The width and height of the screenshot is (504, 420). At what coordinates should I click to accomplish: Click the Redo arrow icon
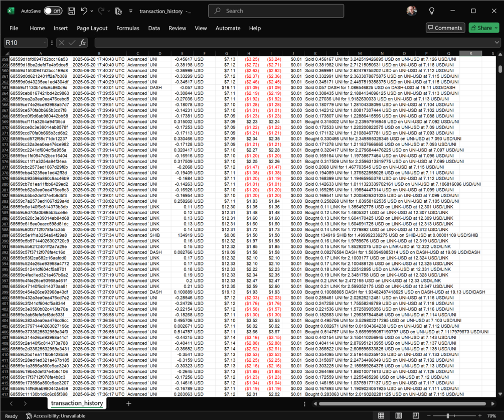pos(101,11)
